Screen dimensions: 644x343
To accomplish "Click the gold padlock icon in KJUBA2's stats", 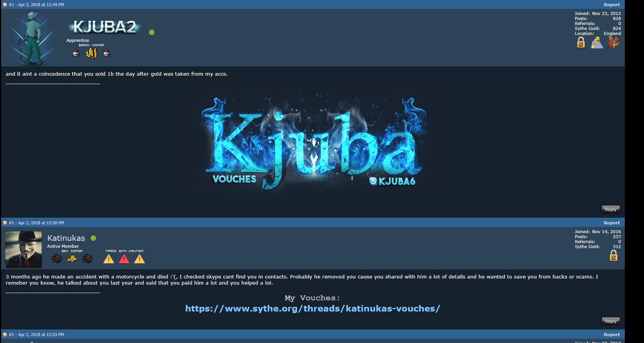I will (x=581, y=42).
